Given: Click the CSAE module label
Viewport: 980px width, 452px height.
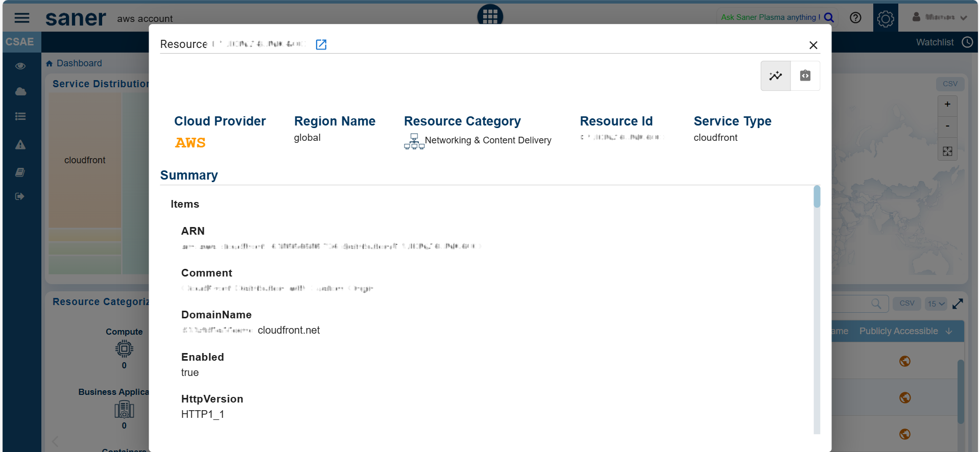Looking at the screenshot, I should [x=20, y=42].
